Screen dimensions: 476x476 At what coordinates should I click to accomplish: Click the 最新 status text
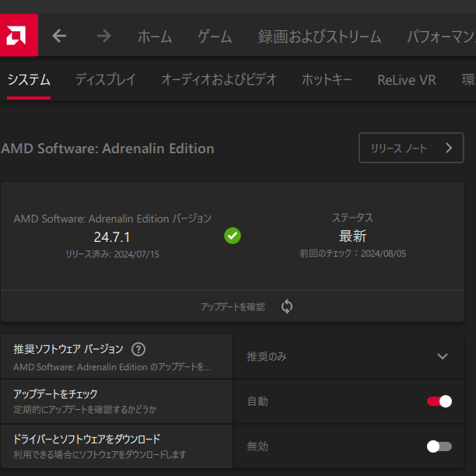(352, 236)
